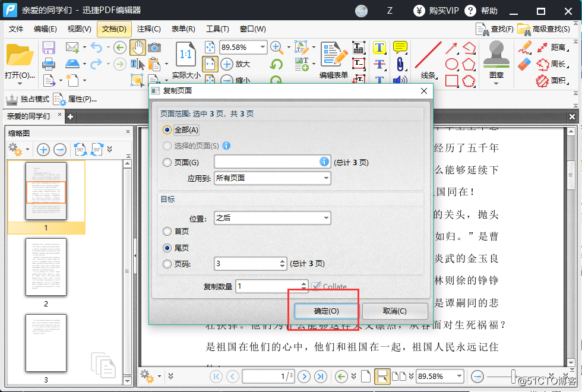Viewport: 582px width, 392px height.
Task: Select the 全部(A) radio button
Action: (x=167, y=130)
